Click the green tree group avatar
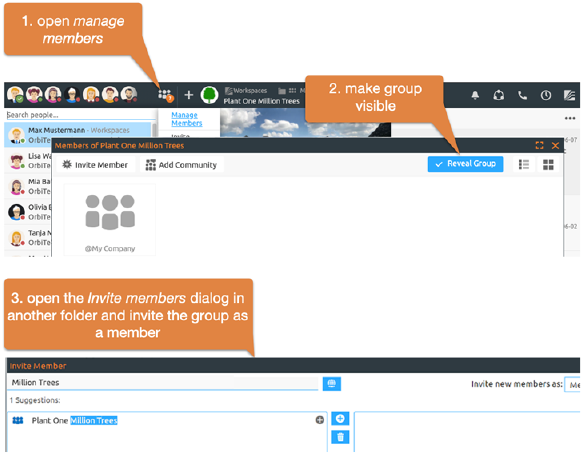583x456 pixels. 209,95
